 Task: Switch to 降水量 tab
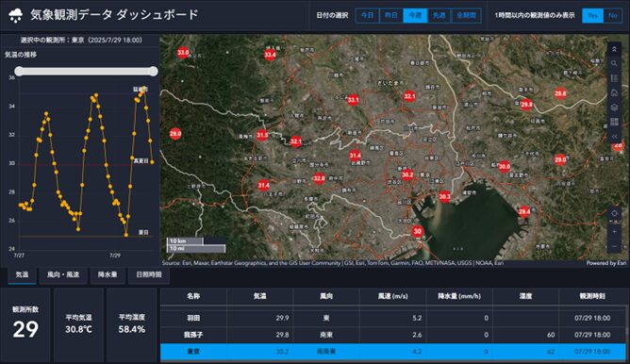(108, 275)
